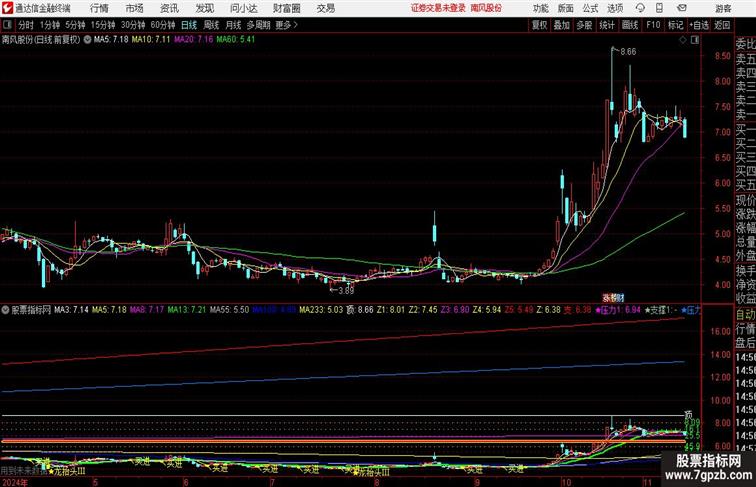Open the 发现 menu

pyautogui.click(x=204, y=8)
